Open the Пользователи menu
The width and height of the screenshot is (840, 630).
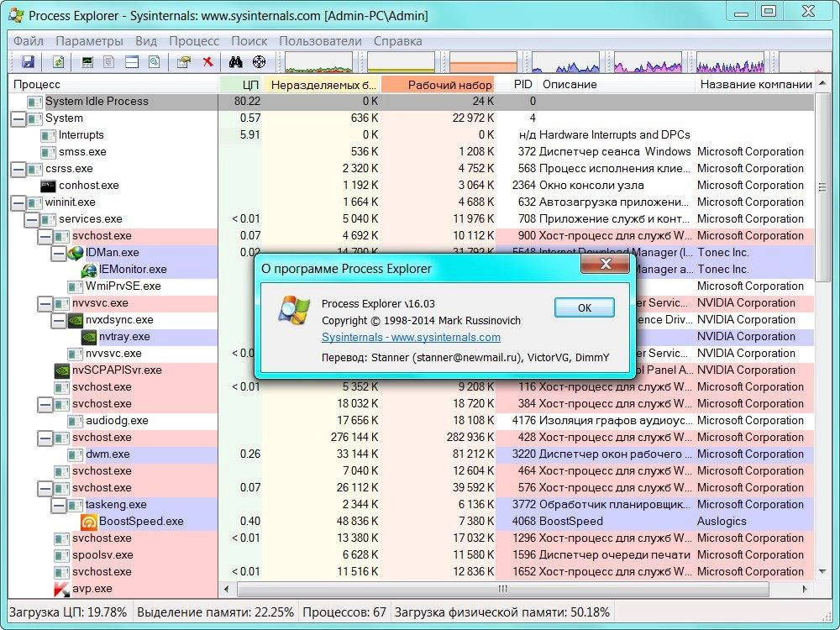click(x=320, y=41)
